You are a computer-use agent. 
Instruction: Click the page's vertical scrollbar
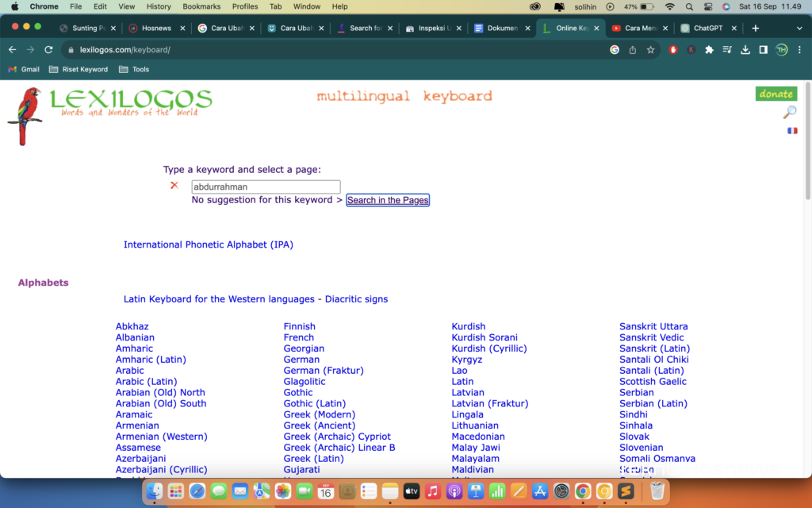pos(807,159)
